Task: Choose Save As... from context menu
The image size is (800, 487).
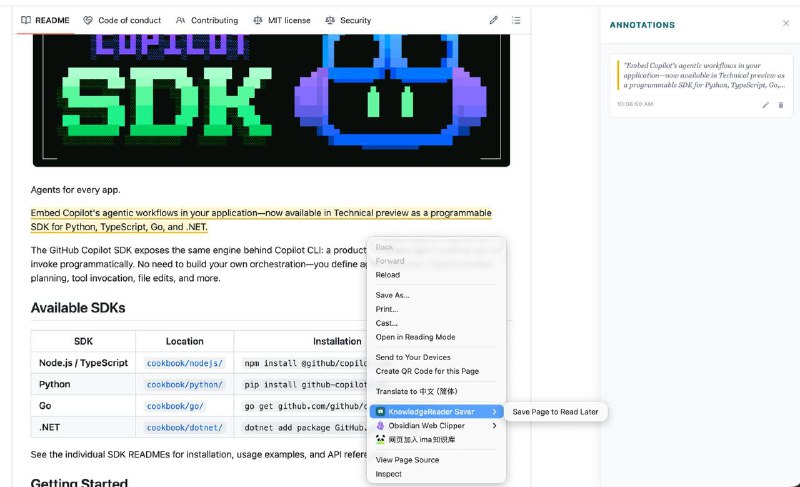Action: 392,295
